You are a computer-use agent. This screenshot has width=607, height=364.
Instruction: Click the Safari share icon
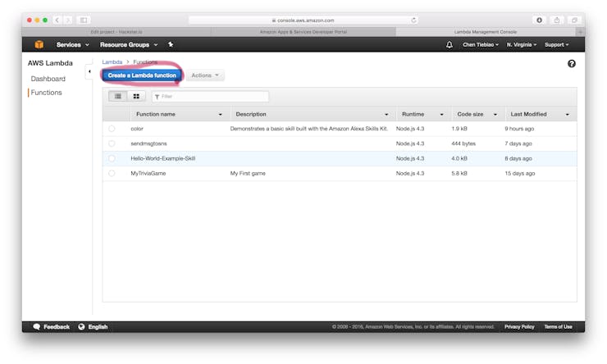557,20
